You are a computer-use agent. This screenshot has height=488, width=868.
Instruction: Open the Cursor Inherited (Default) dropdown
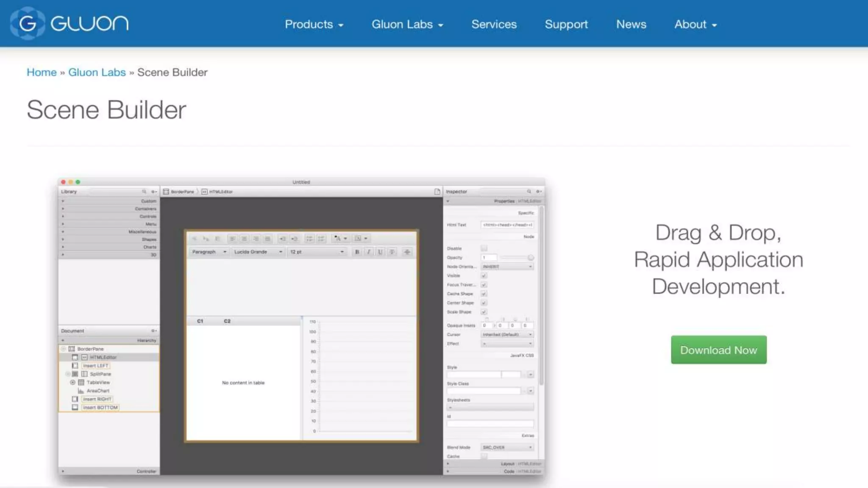click(x=507, y=335)
